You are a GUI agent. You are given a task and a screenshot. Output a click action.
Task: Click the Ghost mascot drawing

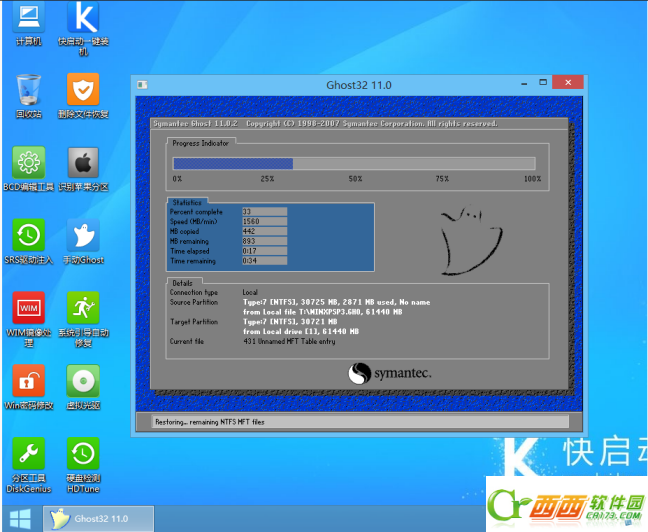[x=471, y=240]
